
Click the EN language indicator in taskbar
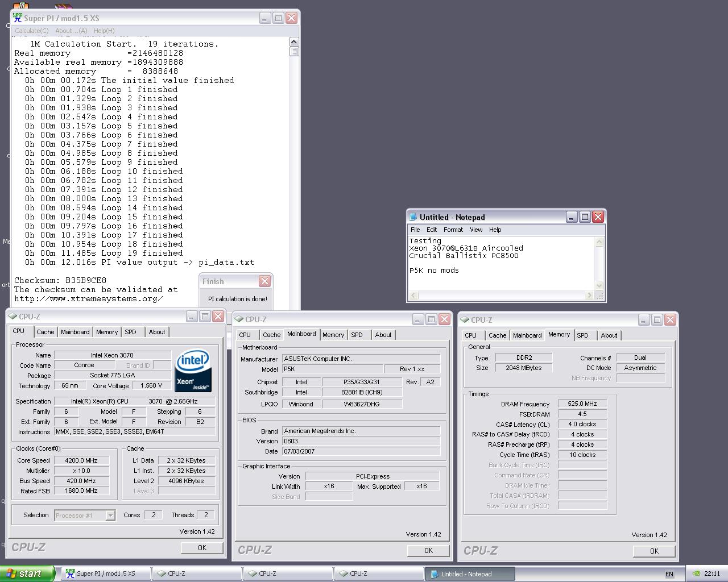pyautogui.click(x=669, y=574)
